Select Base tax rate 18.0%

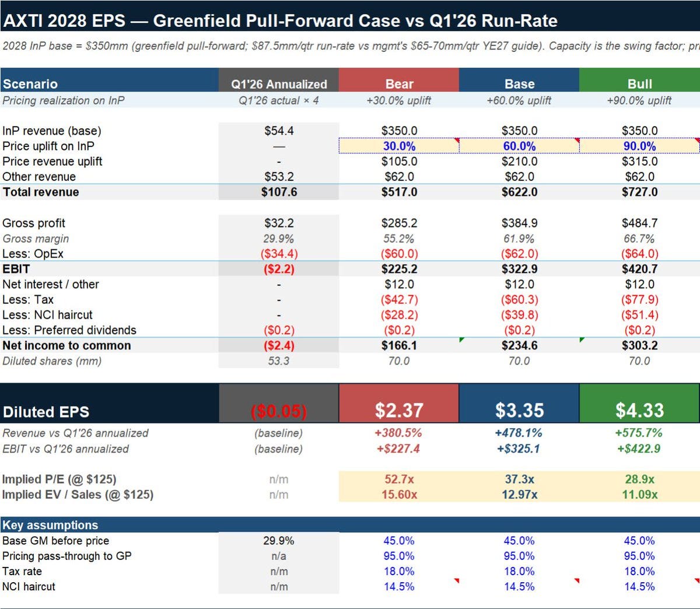[519, 571]
